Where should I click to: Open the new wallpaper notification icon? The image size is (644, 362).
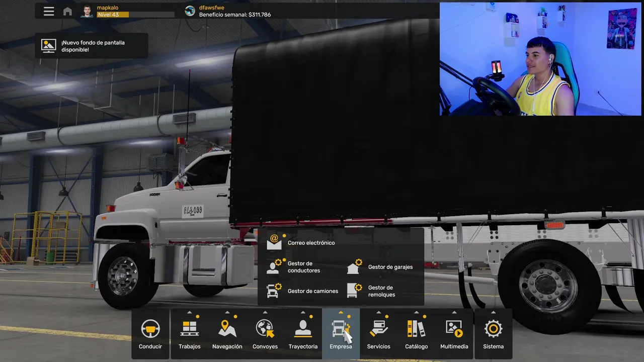[49, 46]
